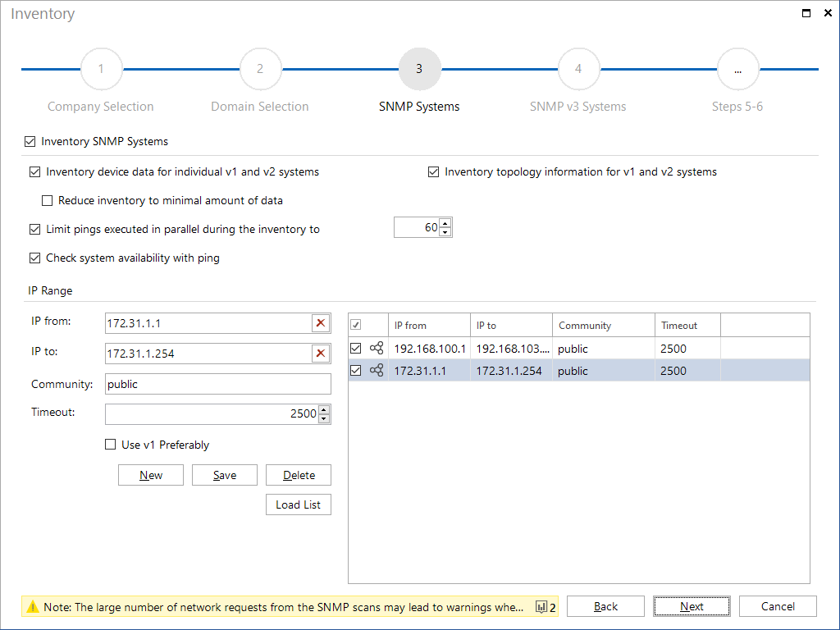Proceed with the Next button
840x630 pixels.
coord(692,606)
